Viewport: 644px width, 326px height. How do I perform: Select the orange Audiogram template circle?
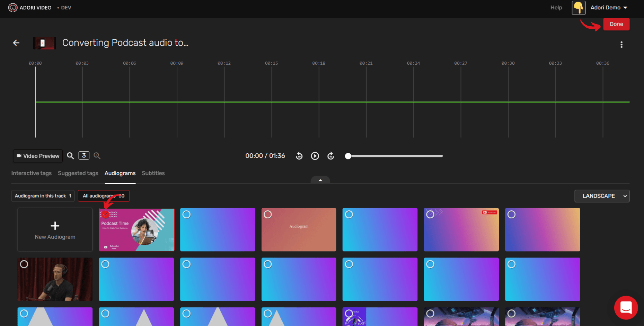[268, 214]
